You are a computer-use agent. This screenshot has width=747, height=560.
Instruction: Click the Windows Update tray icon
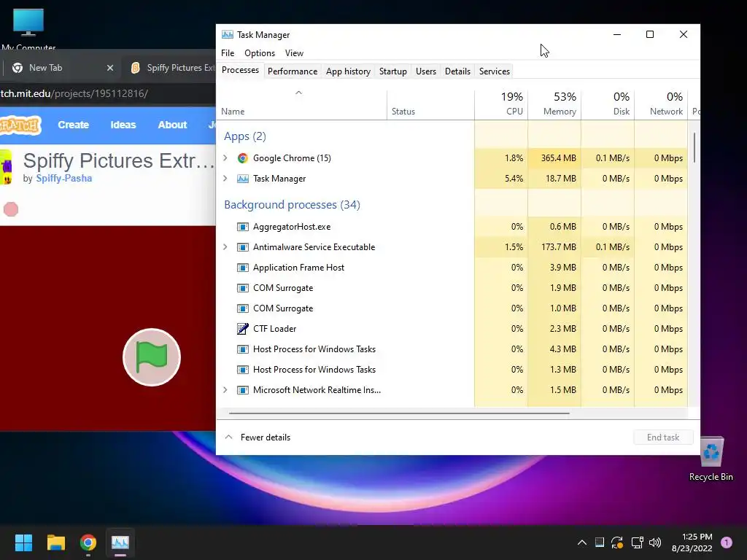617,542
